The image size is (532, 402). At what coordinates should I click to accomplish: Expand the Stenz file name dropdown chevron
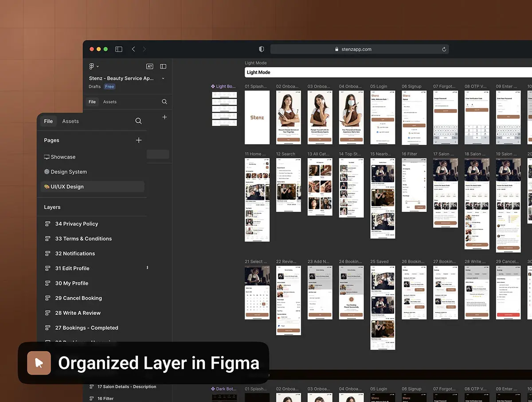(163, 78)
